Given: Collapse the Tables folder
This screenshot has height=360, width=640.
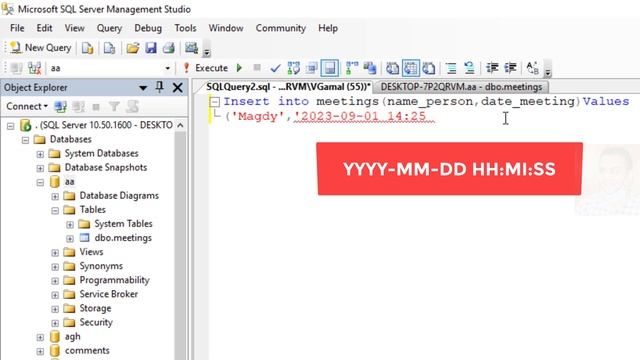Looking at the screenshot, I should pyautogui.click(x=55, y=211).
